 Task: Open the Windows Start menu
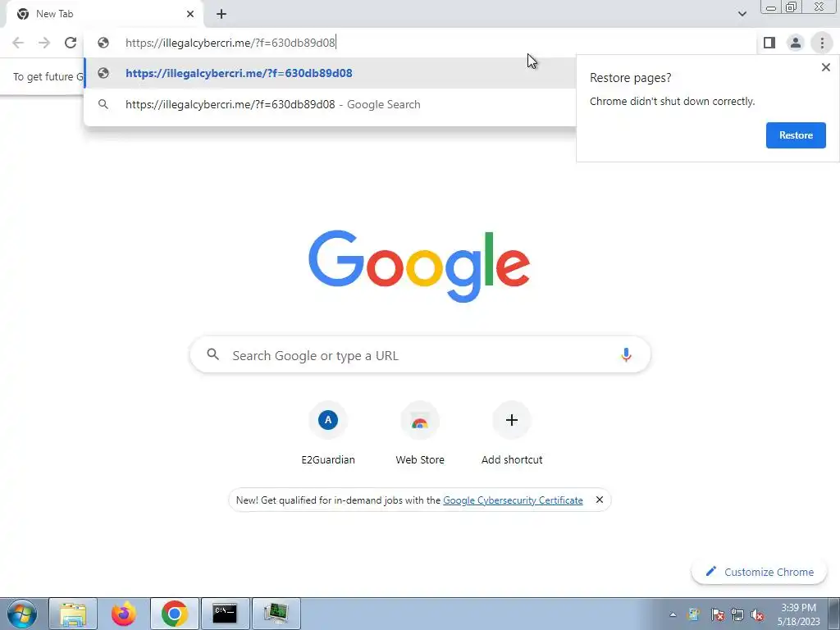22,614
